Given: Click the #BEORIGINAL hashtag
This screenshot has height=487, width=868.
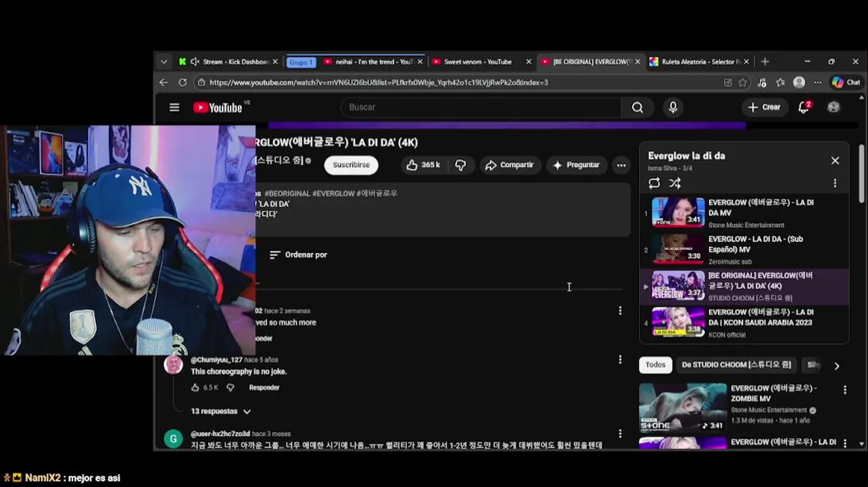Looking at the screenshot, I should (x=287, y=193).
